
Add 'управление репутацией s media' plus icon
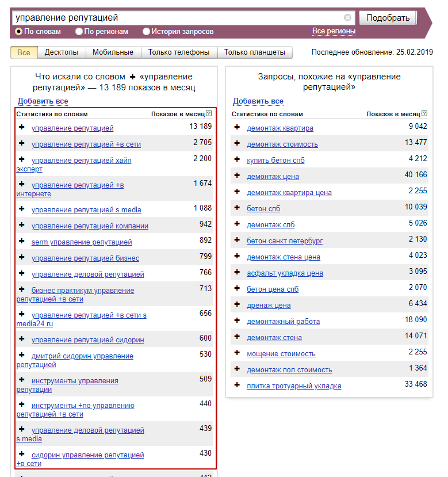click(x=22, y=209)
